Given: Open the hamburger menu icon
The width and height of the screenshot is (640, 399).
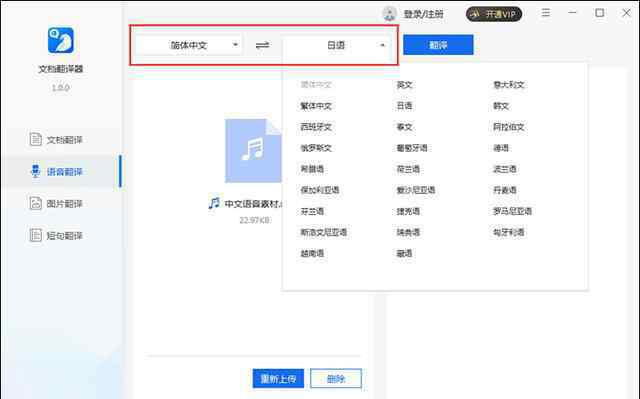Looking at the screenshot, I should pos(546,13).
